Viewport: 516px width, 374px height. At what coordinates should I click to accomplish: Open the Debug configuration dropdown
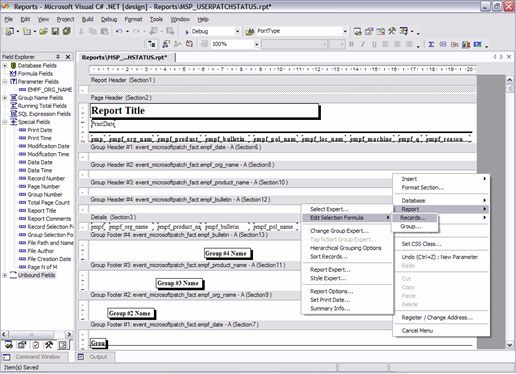click(x=237, y=32)
